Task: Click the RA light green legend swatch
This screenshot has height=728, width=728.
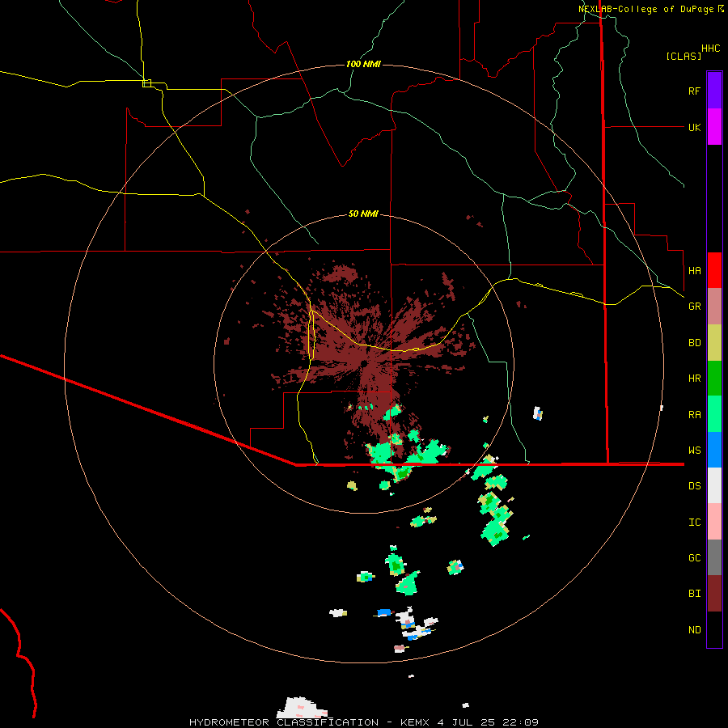Action: (x=714, y=414)
